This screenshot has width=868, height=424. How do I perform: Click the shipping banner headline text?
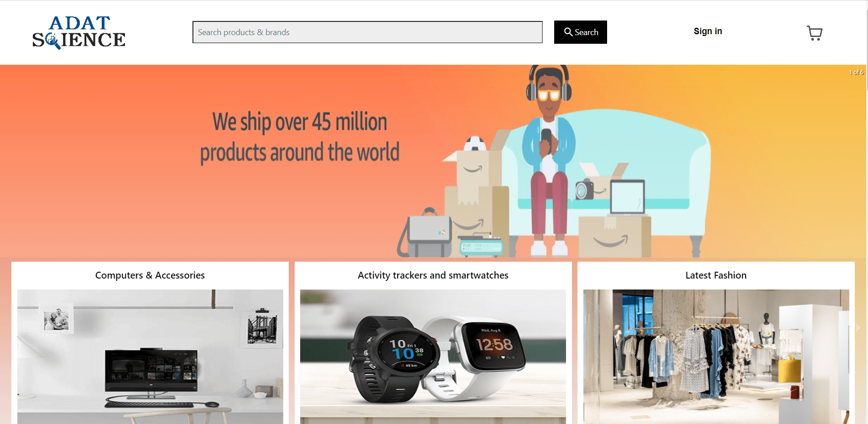pyautogui.click(x=300, y=137)
